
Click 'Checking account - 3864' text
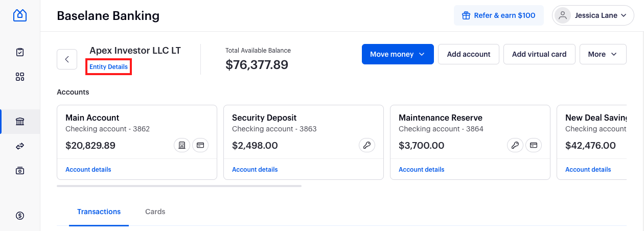pyautogui.click(x=441, y=129)
